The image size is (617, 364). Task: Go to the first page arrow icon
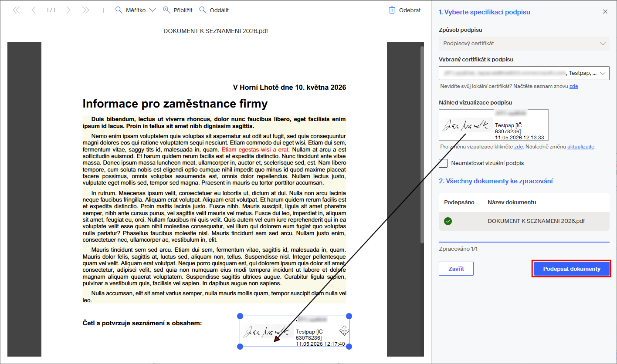pos(16,10)
